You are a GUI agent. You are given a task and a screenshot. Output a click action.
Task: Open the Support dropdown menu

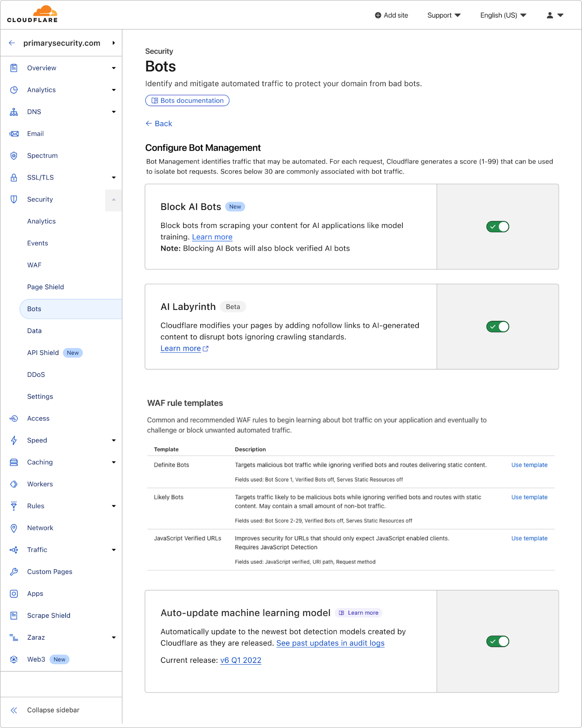pos(444,15)
